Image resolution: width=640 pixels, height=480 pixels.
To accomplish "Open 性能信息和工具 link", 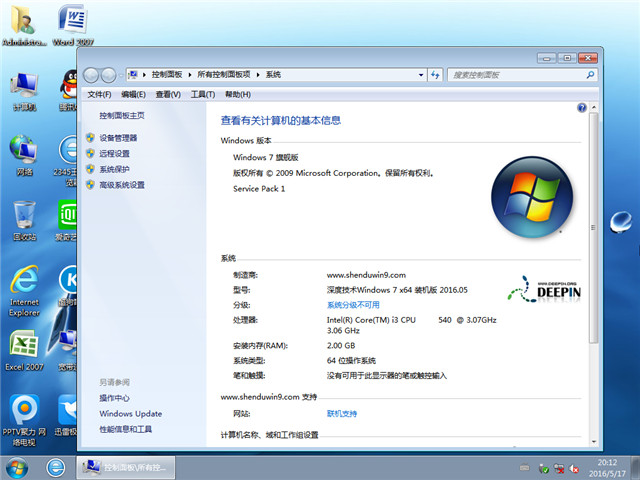I will click(x=125, y=429).
